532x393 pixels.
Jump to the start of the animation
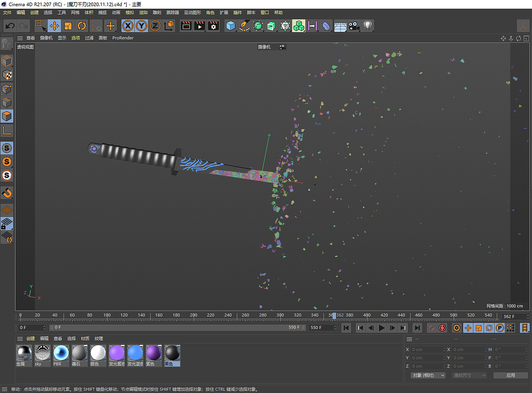[x=346, y=328]
